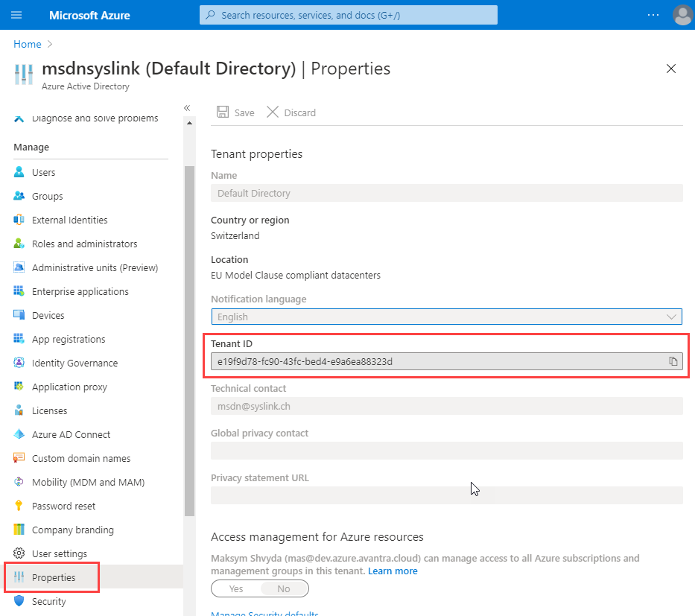Open the Notification language dropdown
This screenshot has height=616, width=695.
(446, 317)
